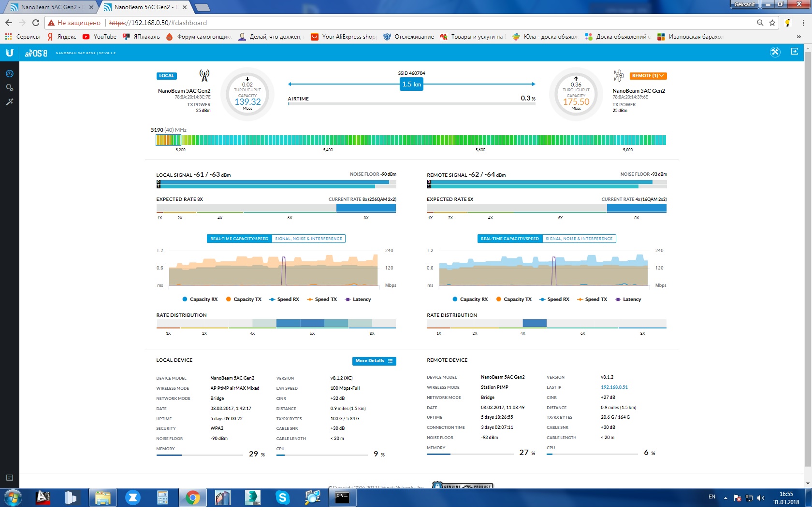Open the command prompt taskbar icon
Image resolution: width=812 pixels, height=511 pixels.
[343, 497]
